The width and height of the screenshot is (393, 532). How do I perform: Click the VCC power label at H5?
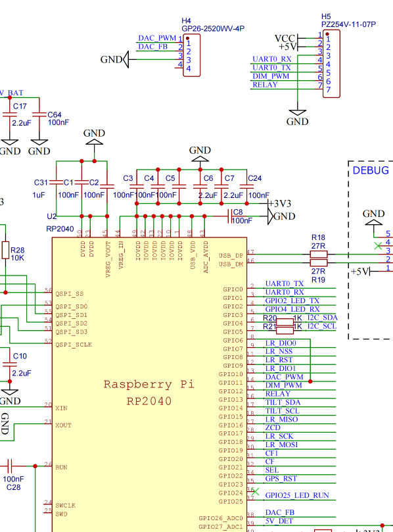(x=285, y=38)
